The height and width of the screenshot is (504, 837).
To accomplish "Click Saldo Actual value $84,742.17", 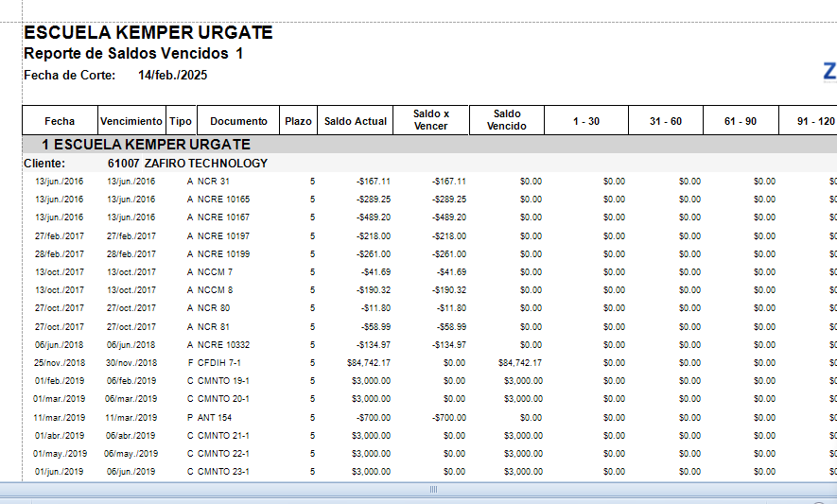I will (369, 363).
